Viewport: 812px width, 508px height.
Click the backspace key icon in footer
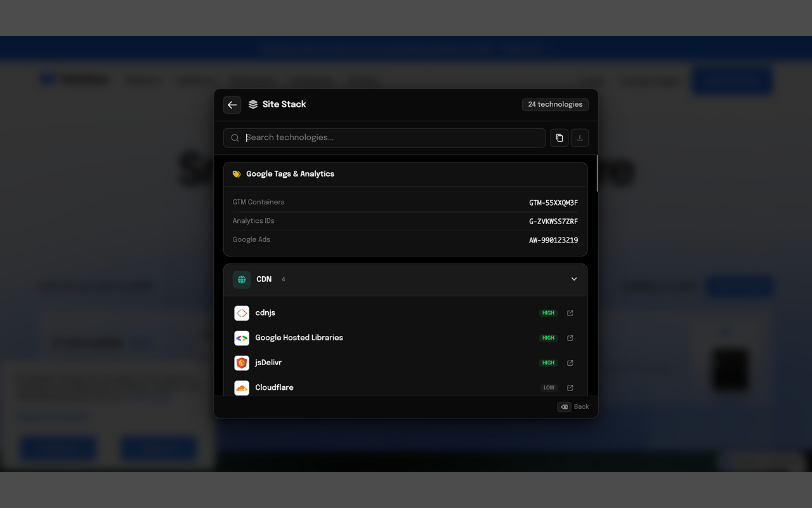(564, 407)
